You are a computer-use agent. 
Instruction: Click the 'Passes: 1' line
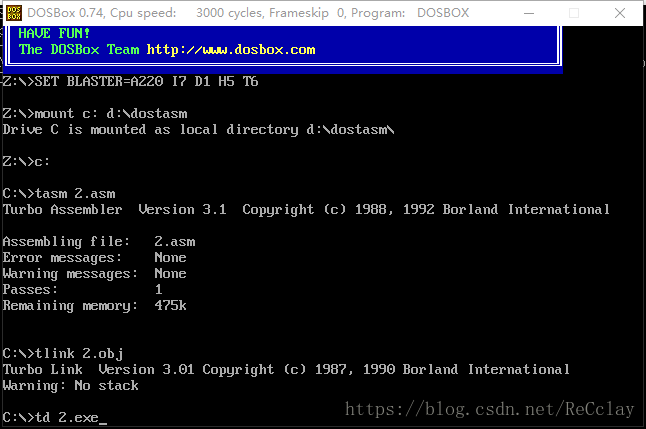[82, 290]
